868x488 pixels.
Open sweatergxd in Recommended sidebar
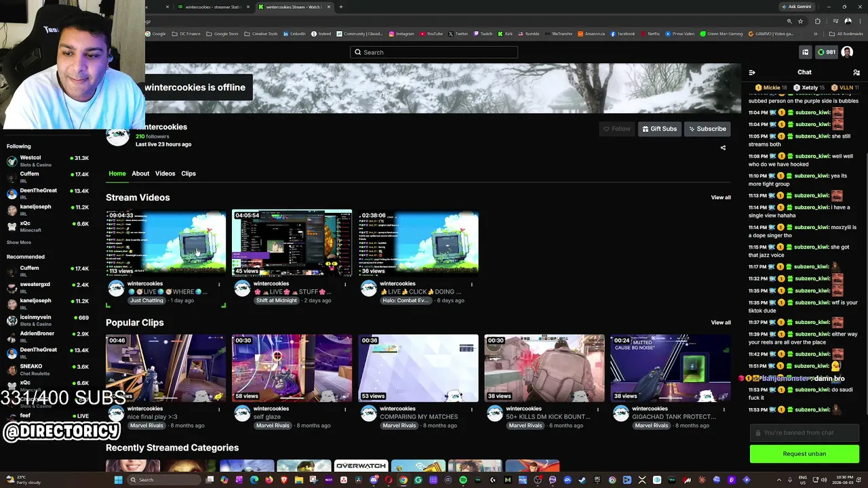(x=47, y=287)
